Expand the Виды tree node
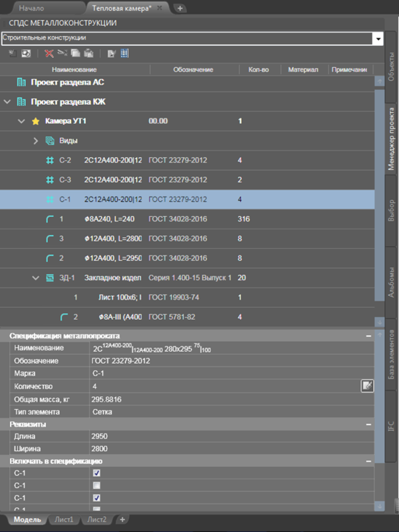The image size is (399, 532). click(x=36, y=141)
